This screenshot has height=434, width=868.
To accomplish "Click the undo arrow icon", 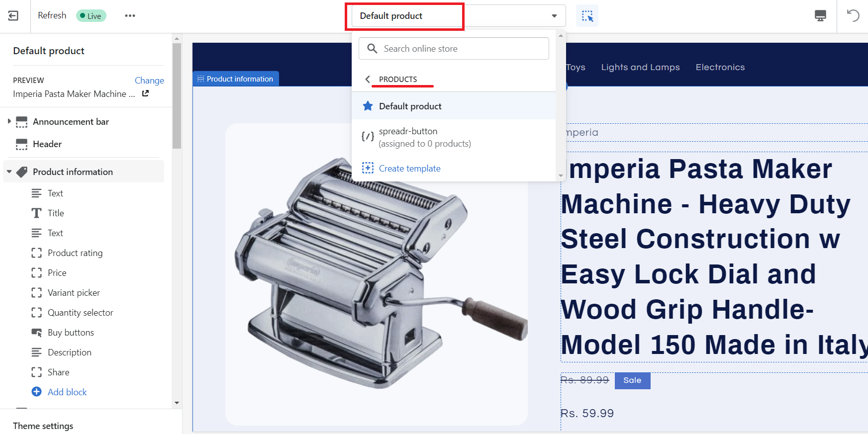I will tap(853, 16).
